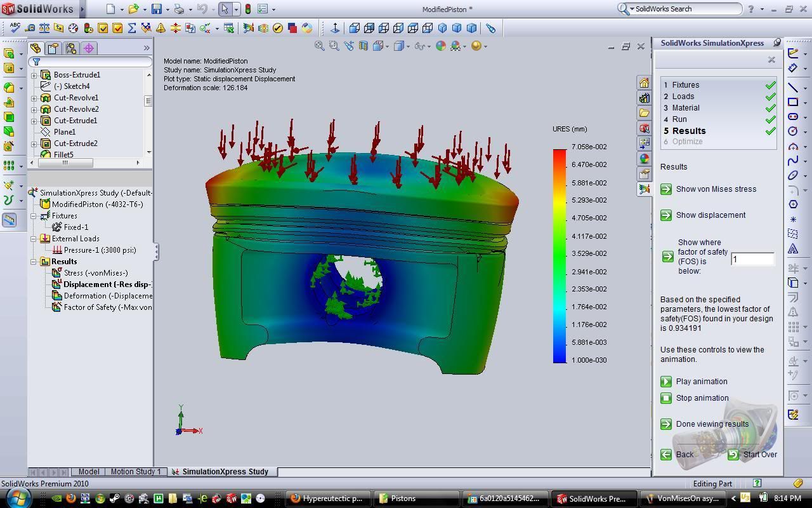Click the Stop animation button
The height and width of the screenshot is (508, 812).
click(x=666, y=398)
